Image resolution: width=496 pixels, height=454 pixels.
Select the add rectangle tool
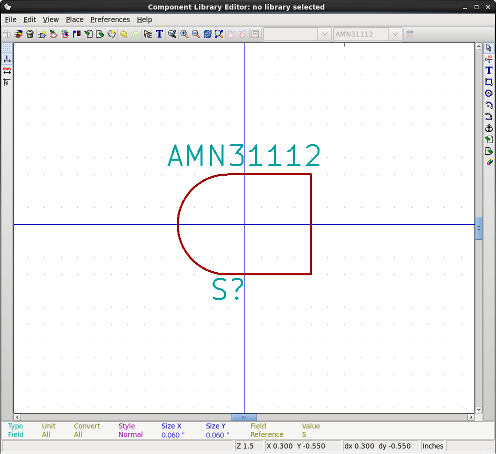pyautogui.click(x=489, y=82)
